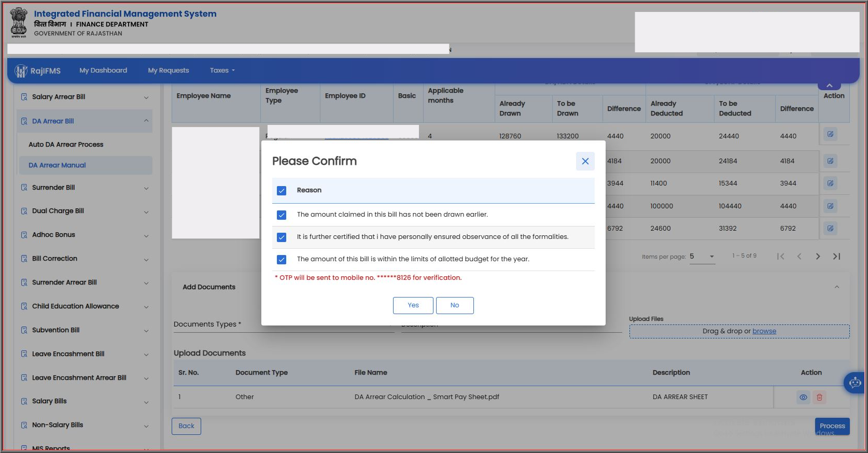
Task: Click Leave Encashment Arrear Bill icon
Action: (x=24, y=378)
